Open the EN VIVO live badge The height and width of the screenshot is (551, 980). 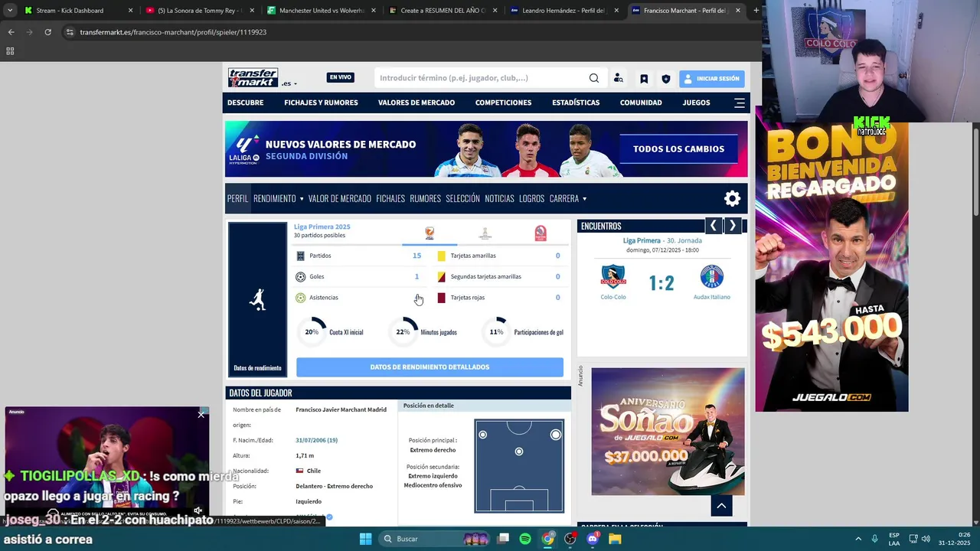click(x=340, y=77)
